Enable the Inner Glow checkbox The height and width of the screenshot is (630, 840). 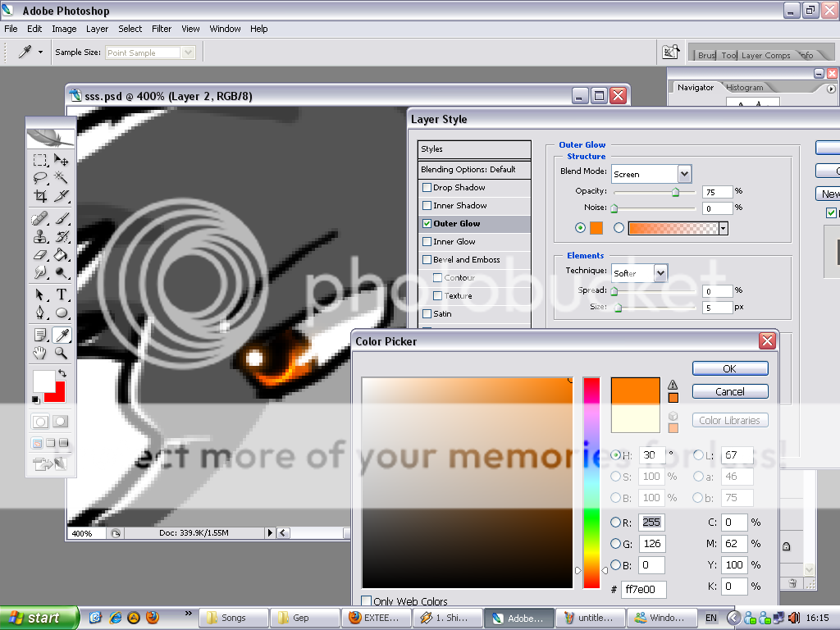tap(427, 242)
